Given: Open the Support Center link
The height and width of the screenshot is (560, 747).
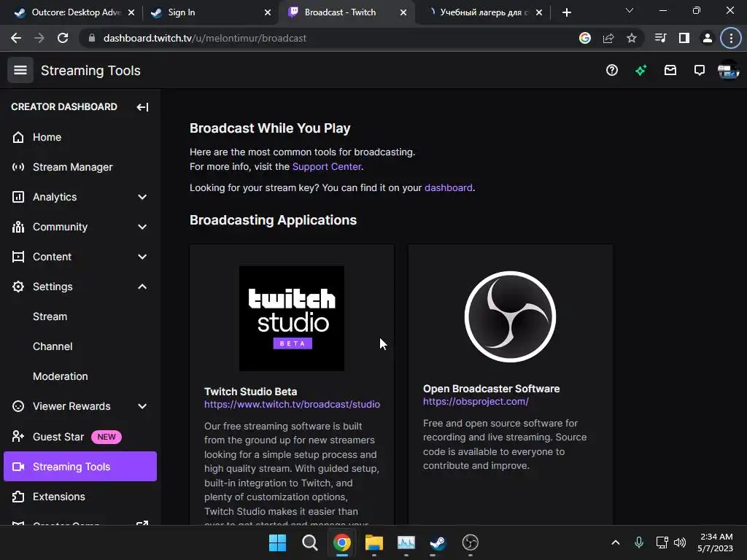Looking at the screenshot, I should [x=326, y=167].
